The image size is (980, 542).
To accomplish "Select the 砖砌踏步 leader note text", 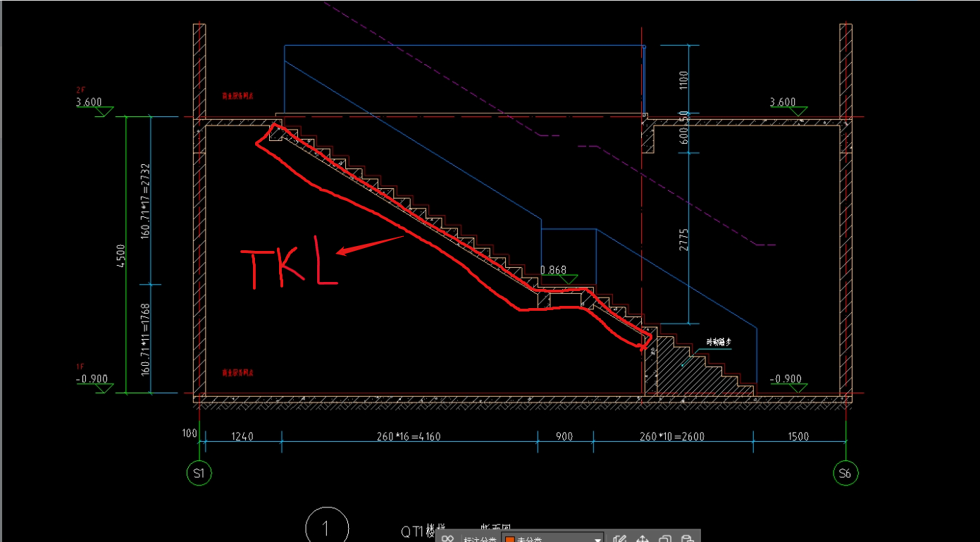I will [719, 342].
